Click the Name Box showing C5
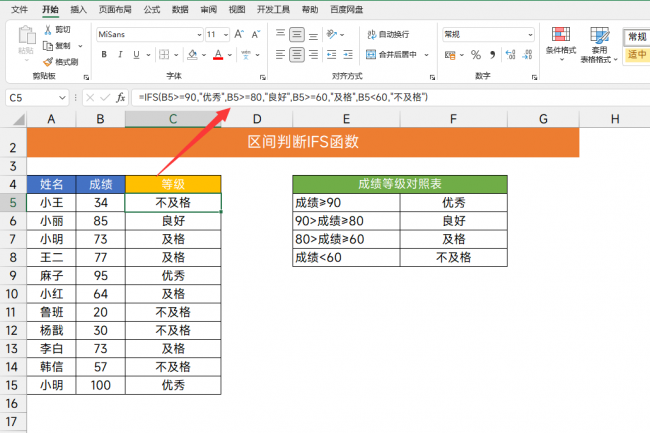This screenshot has height=433, width=650. [36, 98]
